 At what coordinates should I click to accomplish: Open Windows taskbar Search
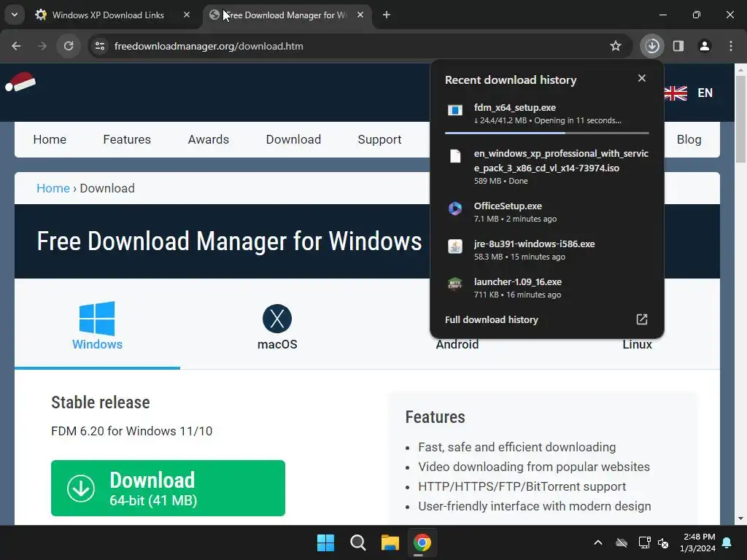click(x=357, y=542)
